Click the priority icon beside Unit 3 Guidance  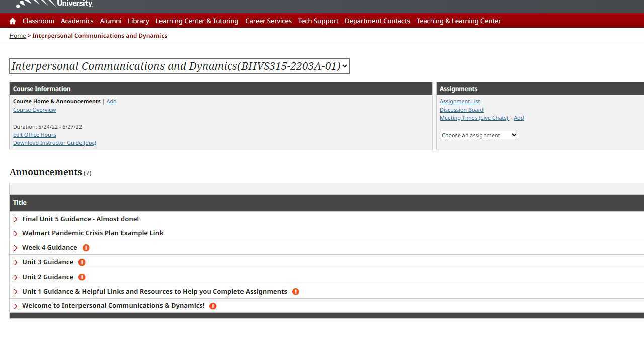tap(82, 262)
